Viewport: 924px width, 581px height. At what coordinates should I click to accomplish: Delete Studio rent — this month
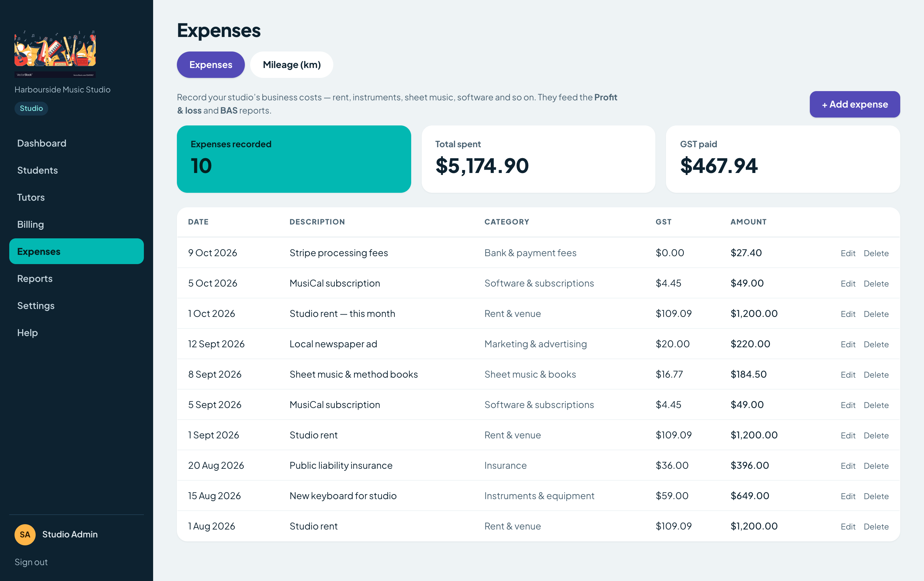[875, 314]
